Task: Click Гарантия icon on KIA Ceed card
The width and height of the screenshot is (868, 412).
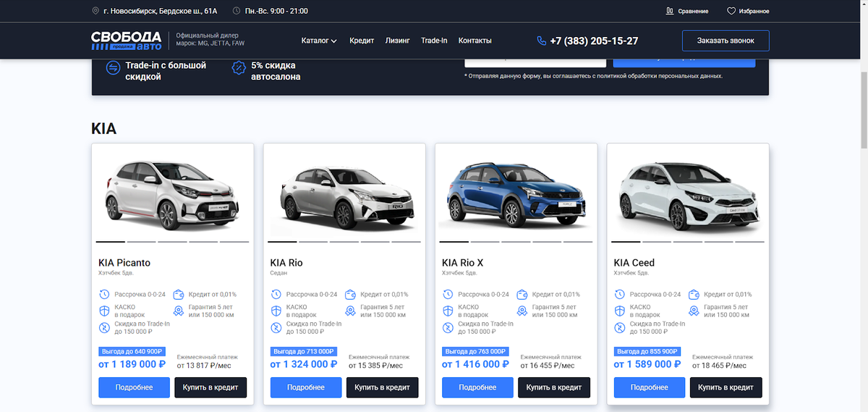Action: coord(694,311)
